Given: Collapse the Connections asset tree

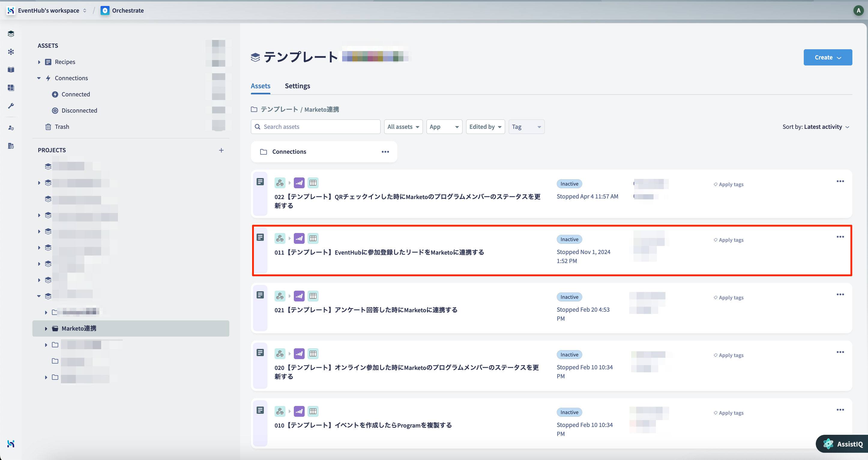Looking at the screenshot, I should tap(39, 78).
